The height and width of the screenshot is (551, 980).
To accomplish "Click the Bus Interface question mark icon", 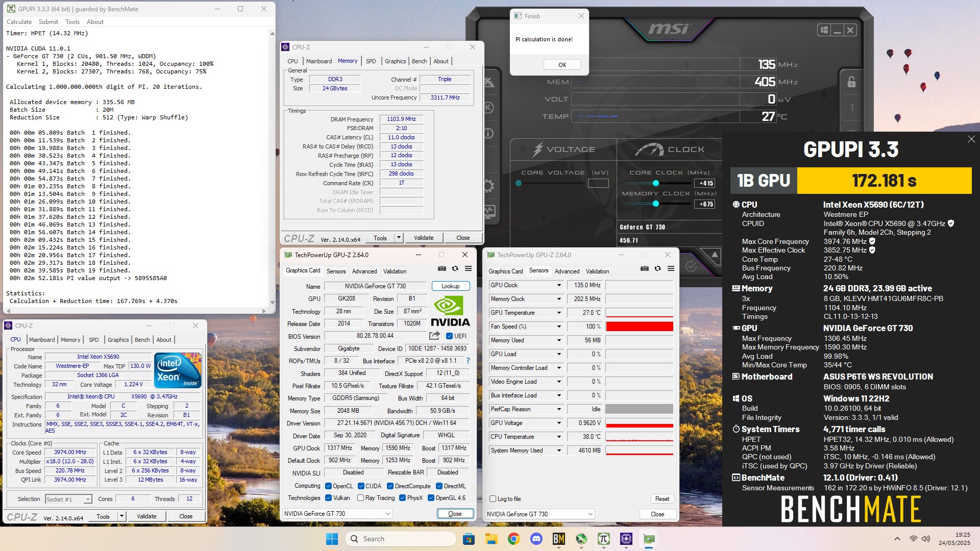I will point(468,361).
